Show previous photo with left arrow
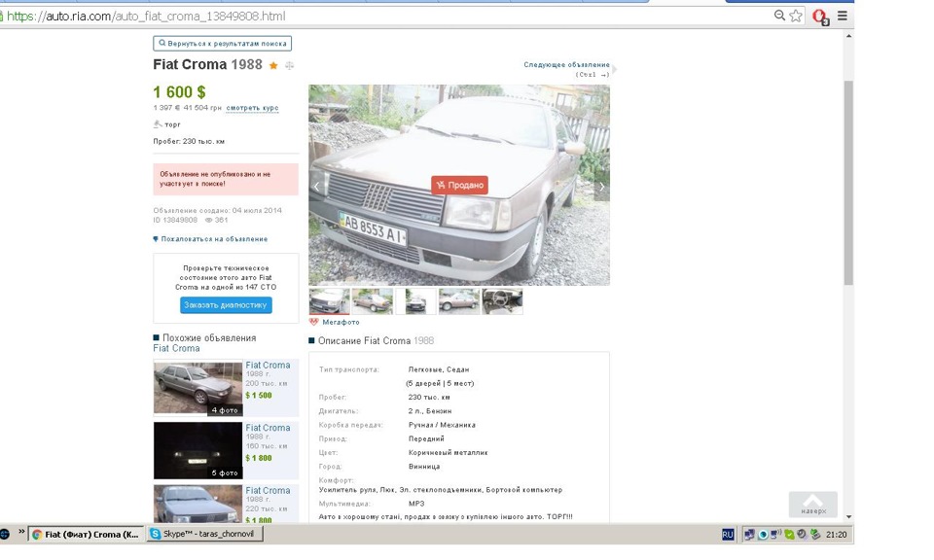Viewport: 934px width, 560px height. click(x=317, y=187)
